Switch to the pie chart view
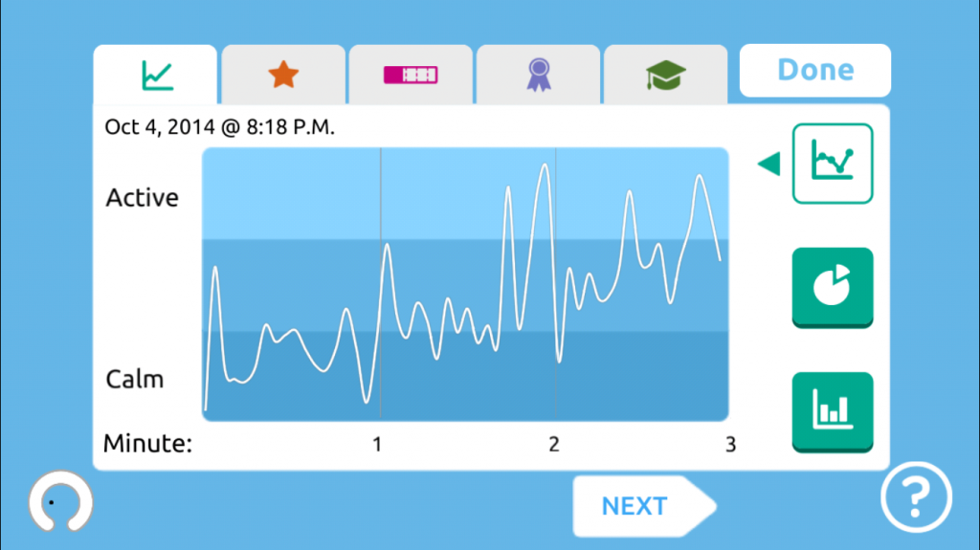The image size is (980, 550). point(833,288)
